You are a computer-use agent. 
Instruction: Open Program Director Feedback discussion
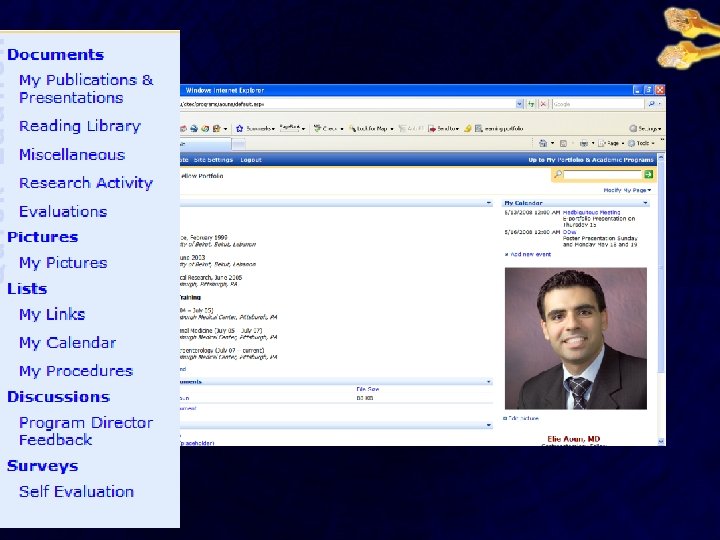pos(86,431)
